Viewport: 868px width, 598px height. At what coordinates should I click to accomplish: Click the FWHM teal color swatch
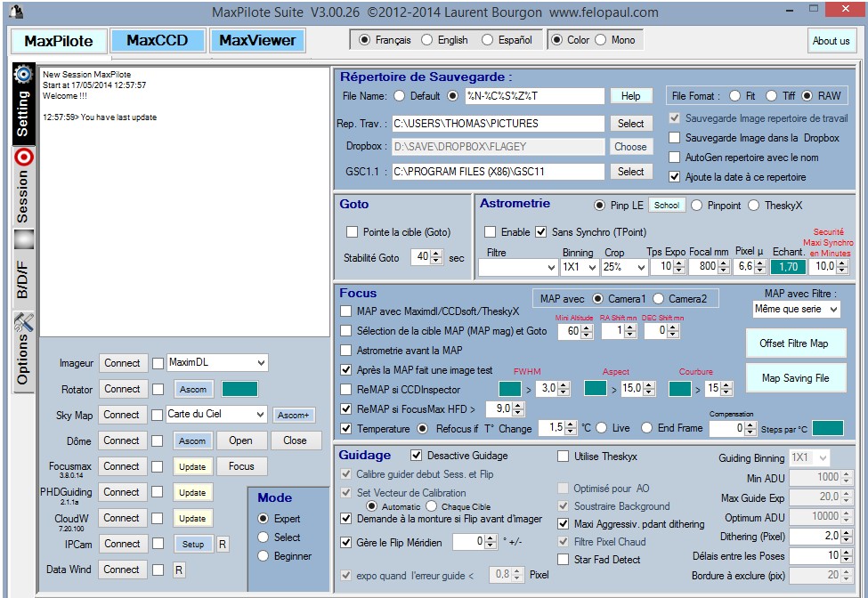[x=510, y=389]
